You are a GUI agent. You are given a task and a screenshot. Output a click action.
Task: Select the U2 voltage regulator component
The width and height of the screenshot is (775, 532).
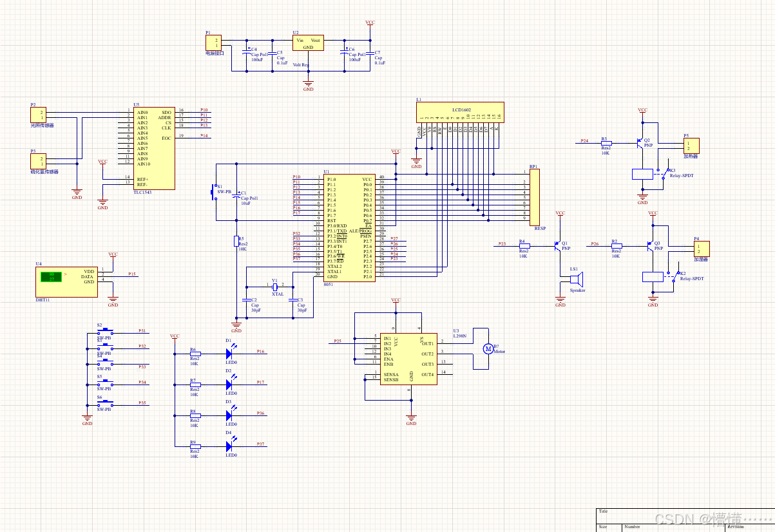pos(308,43)
